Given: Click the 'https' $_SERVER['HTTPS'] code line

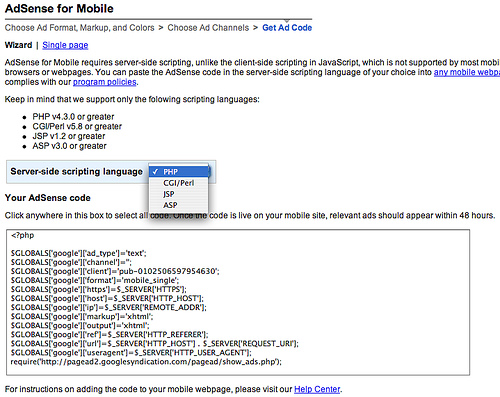Looking at the screenshot, I should coord(99,289).
